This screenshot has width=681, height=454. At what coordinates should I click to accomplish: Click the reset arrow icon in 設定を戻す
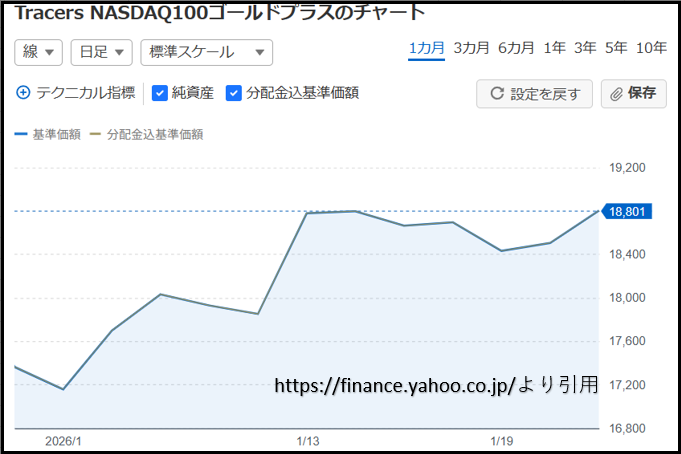click(496, 94)
